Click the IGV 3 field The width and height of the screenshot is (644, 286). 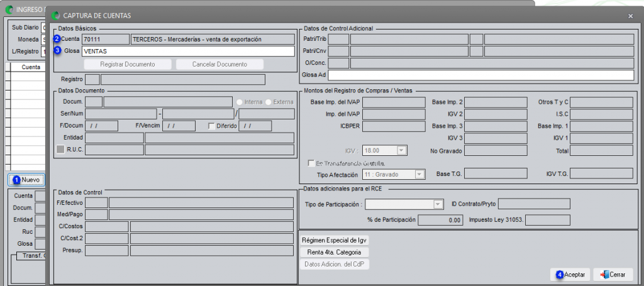[496, 138]
